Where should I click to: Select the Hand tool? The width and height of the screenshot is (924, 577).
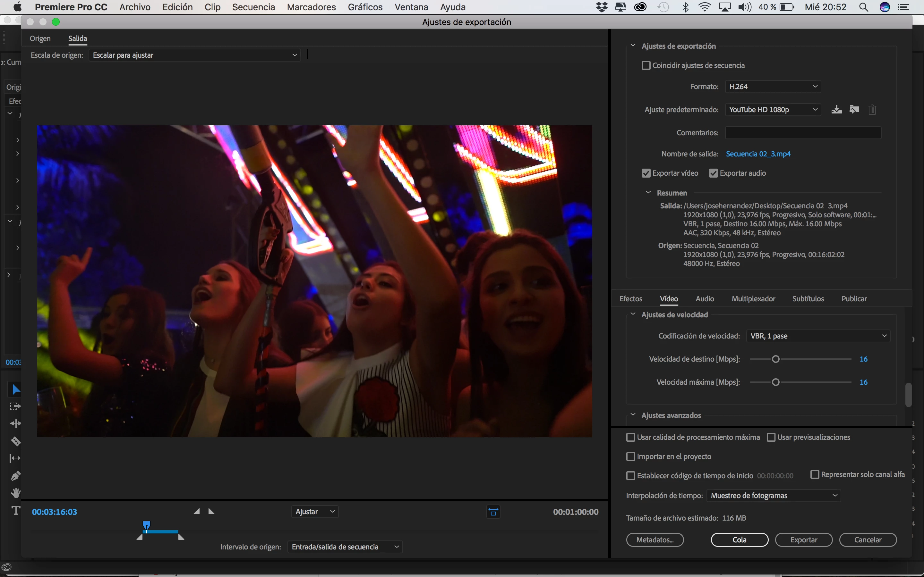tap(15, 493)
